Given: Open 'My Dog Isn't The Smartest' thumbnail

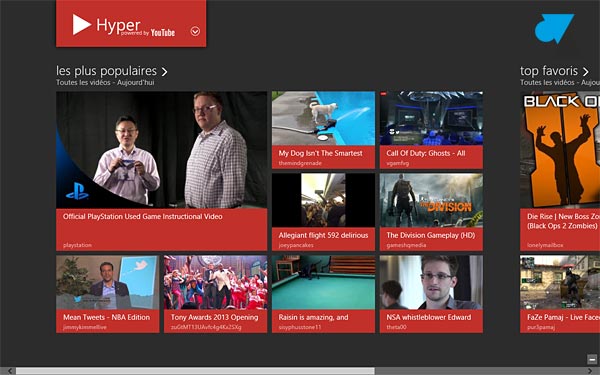Looking at the screenshot, I should tap(323, 118).
